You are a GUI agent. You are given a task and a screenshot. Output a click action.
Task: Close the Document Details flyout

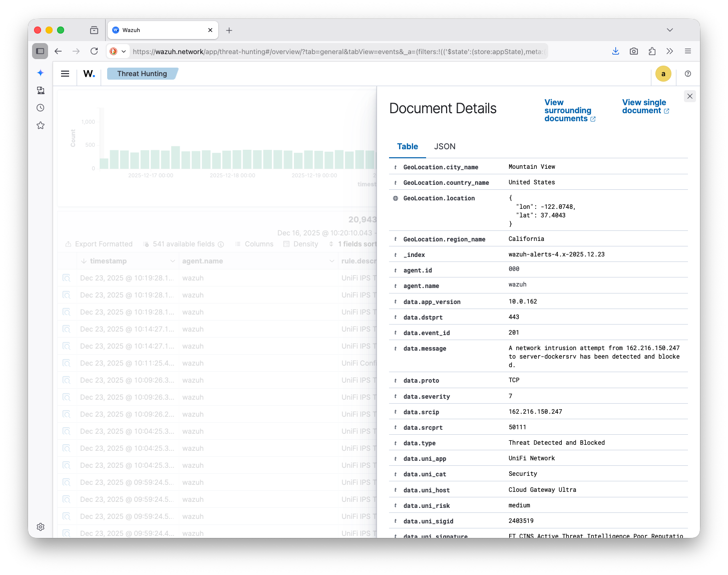coord(690,96)
